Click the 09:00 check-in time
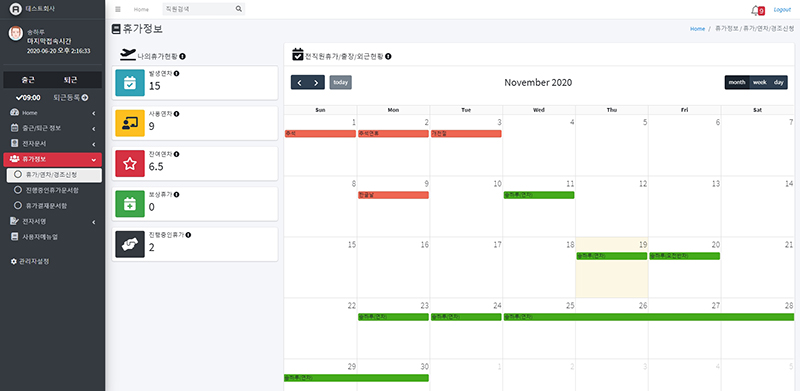Viewport: 800px width, 391px height. click(28, 97)
